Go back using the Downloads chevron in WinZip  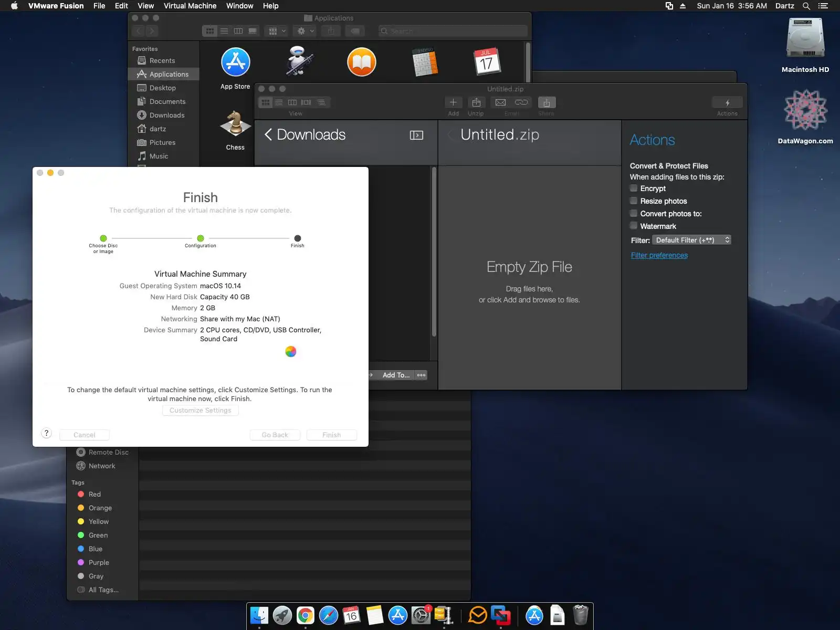click(x=268, y=135)
